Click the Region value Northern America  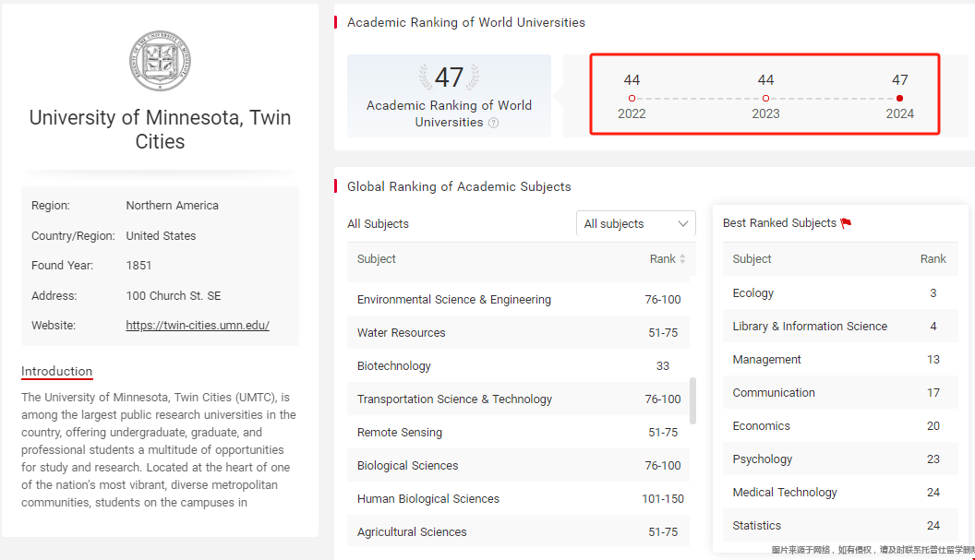[x=173, y=206]
